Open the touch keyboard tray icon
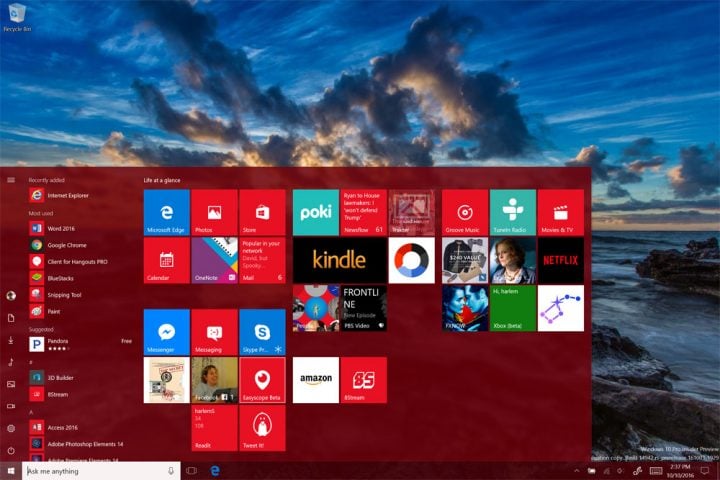This screenshot has height=480, width=720. pyautogui.click(x=656, y=471)
